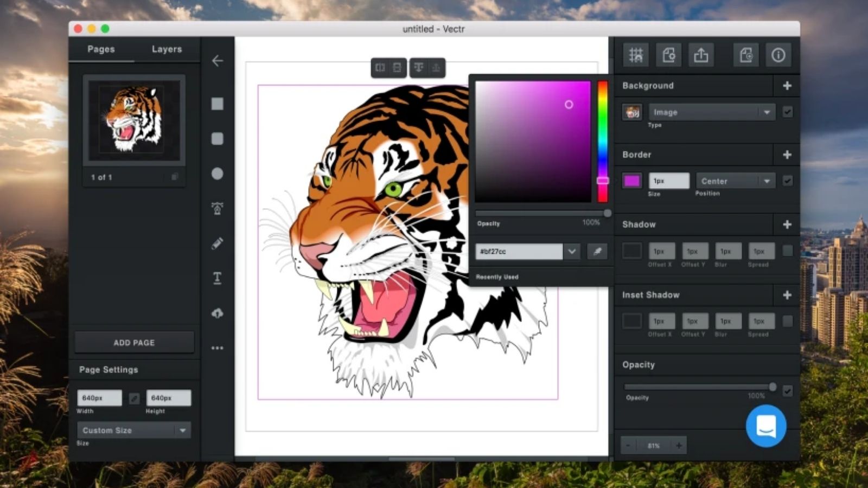Select the tiger page thumbnail
The image size is (868, 488).
click(134, 120)
